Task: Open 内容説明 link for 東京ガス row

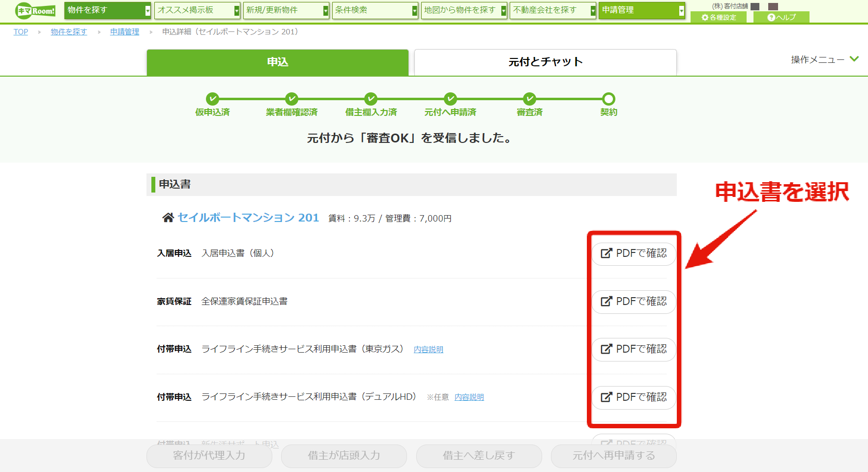Action: [x=429, y=349]
